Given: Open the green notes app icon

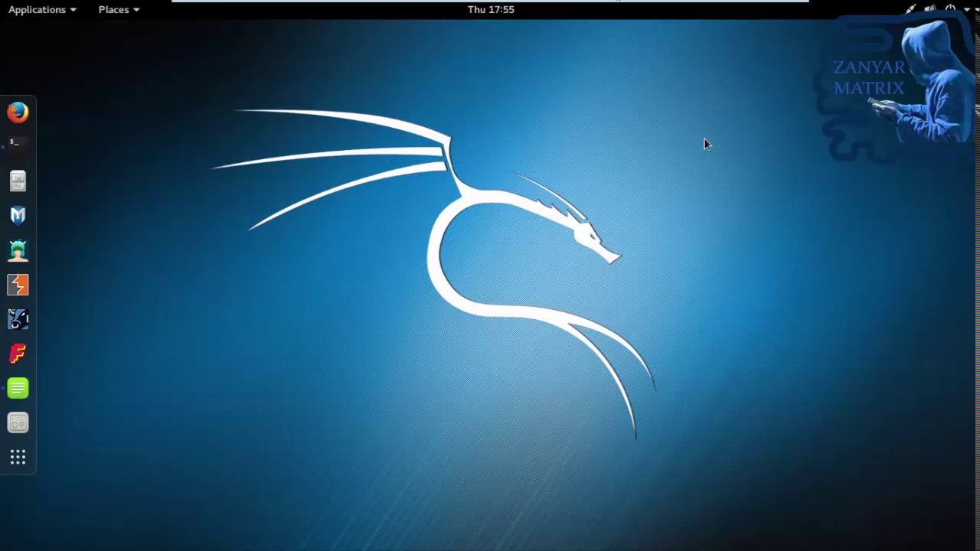Looking at the screenshot, I should [18, 388].
